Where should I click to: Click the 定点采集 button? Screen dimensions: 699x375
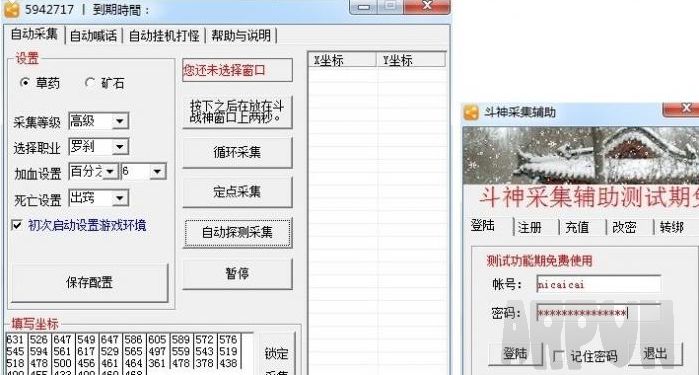click(x=237, y=192)
